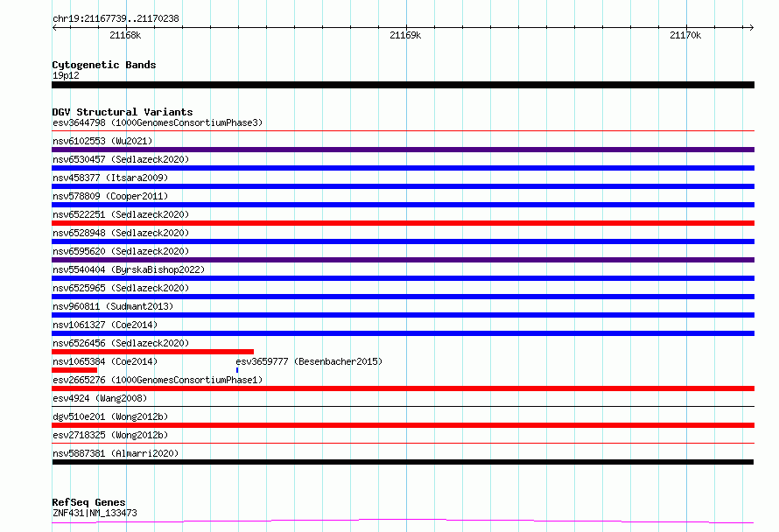
Task: Click the blue nsv5540404 variant bar
Action: point(403,278)
